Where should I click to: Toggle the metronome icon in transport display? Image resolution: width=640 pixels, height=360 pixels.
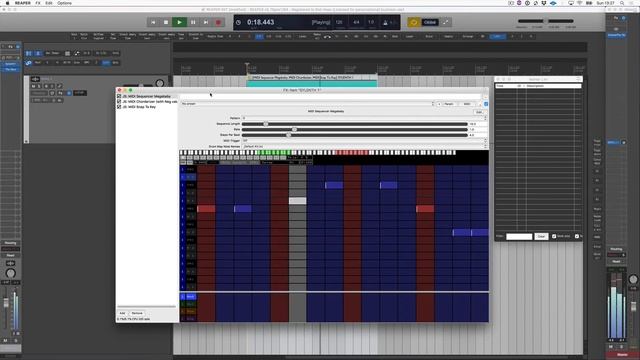coord(385,23)
